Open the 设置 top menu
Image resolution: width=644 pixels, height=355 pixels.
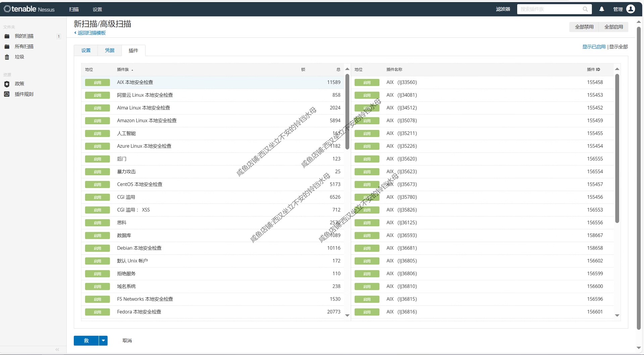97,9
